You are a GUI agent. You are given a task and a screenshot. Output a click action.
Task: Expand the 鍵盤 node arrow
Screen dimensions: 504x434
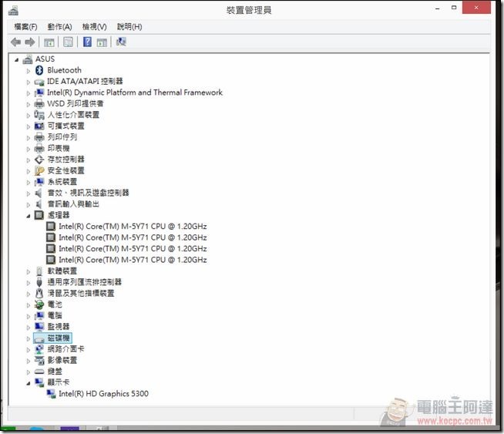[29, 372]
